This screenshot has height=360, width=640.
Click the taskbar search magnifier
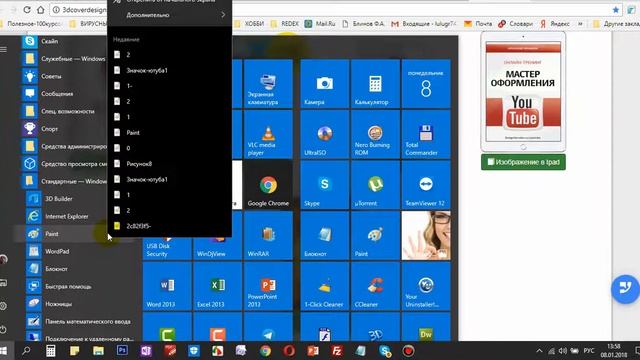[27, 351]
